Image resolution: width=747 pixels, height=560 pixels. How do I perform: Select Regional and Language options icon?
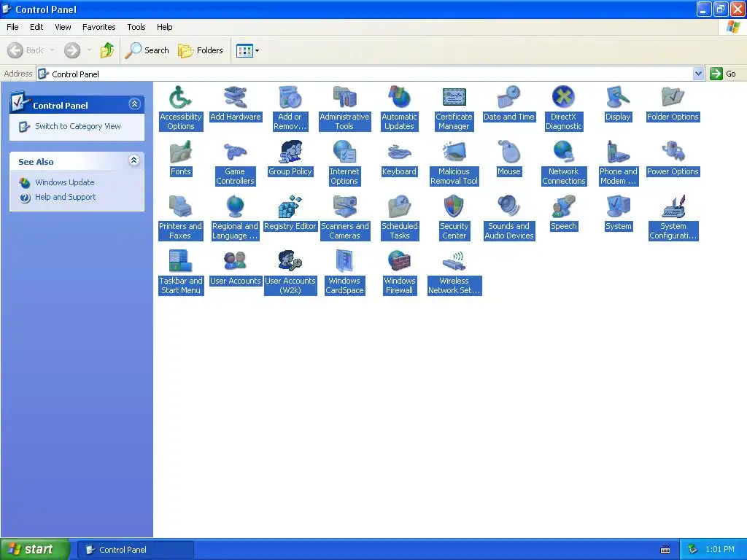click(236, 207)
